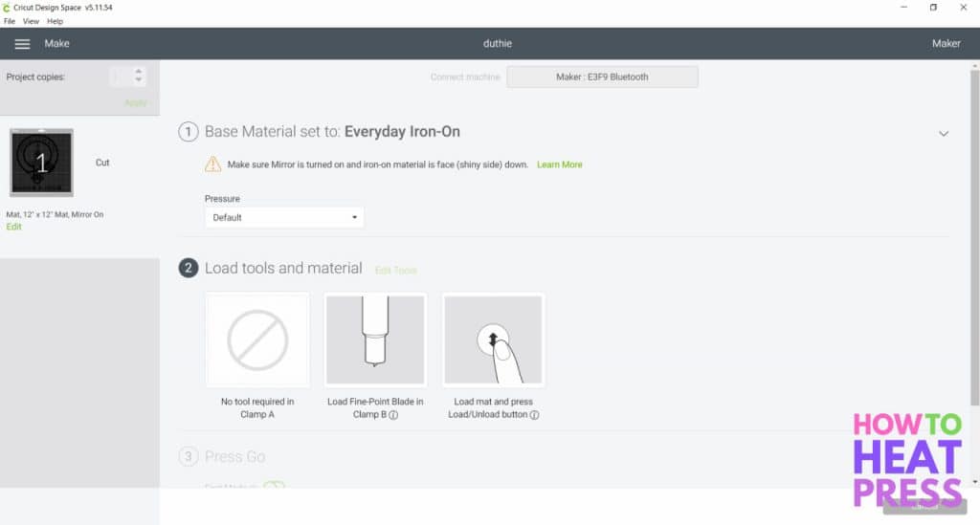This screenshot has height=525, width=980.
Task: Select the mat 1 Cut thumbnail
Action: coord(41,163)
